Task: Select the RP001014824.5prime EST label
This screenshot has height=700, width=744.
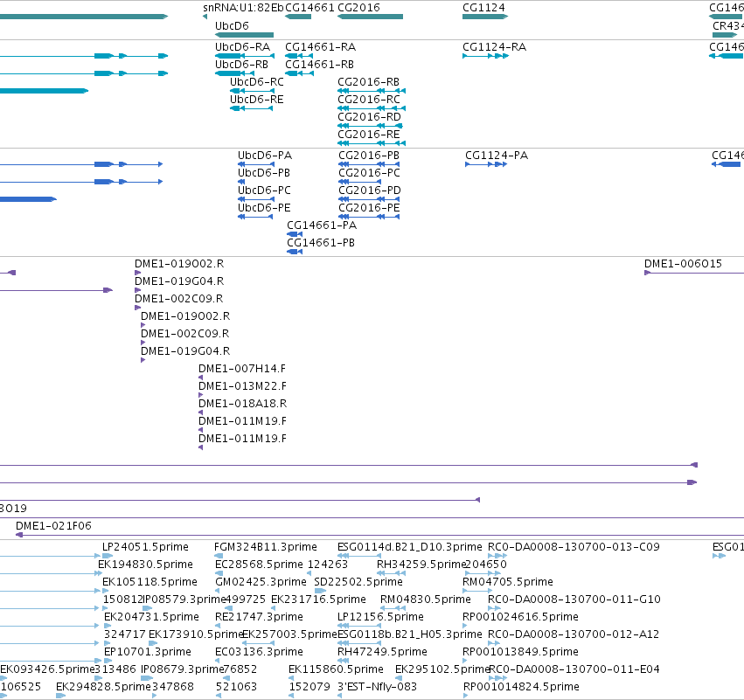Action: [x=521, y=687]
